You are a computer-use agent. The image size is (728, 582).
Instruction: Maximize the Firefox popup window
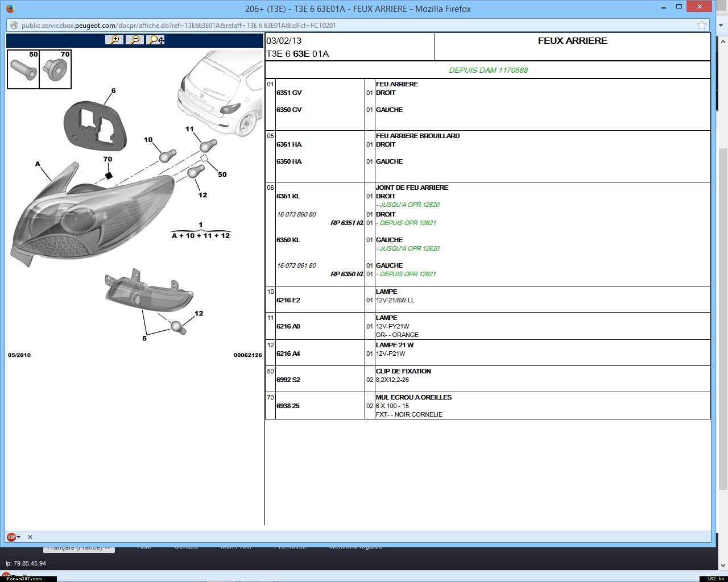coord(680,7)
